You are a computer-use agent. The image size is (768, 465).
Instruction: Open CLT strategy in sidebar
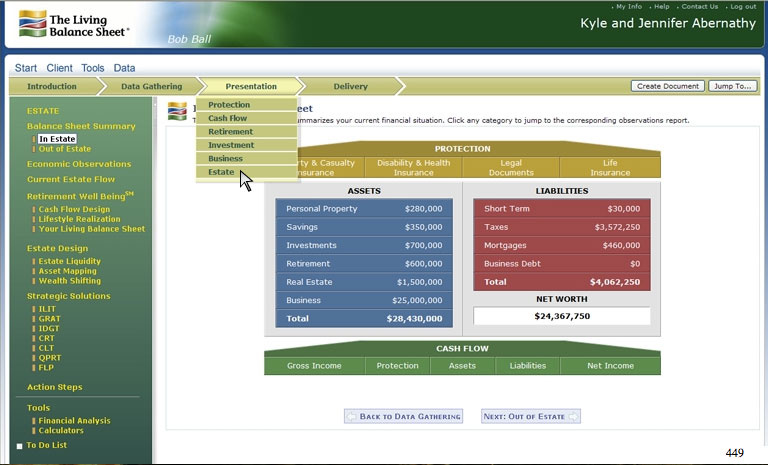point(47,348)
